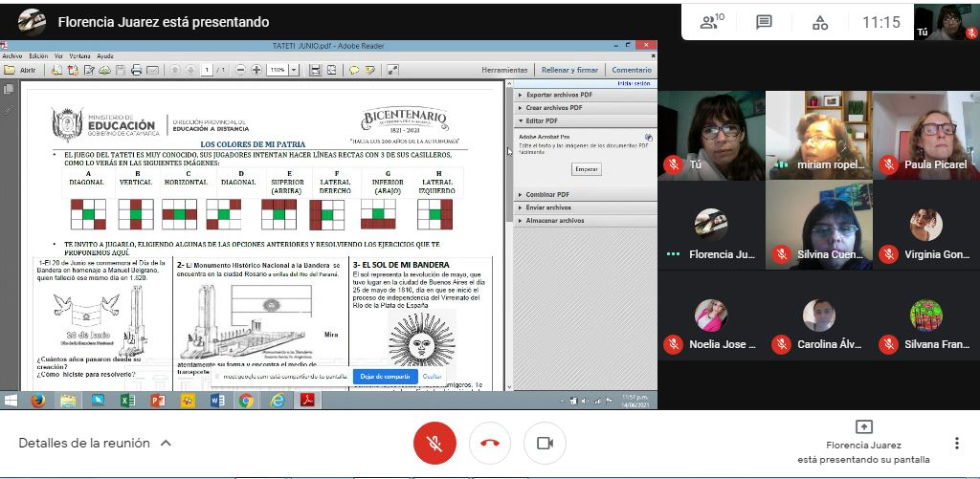Select Silvina Cuen video tile

click(819, 226)
